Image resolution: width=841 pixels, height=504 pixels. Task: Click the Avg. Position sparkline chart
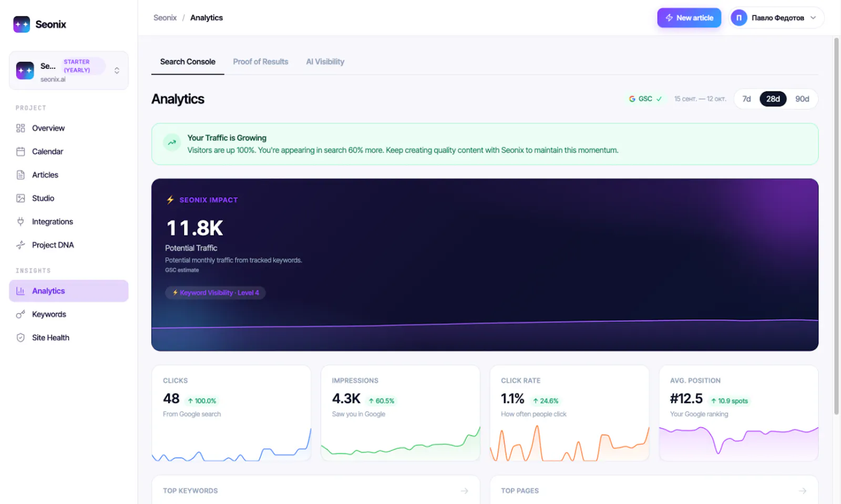[x=739, y=443]
